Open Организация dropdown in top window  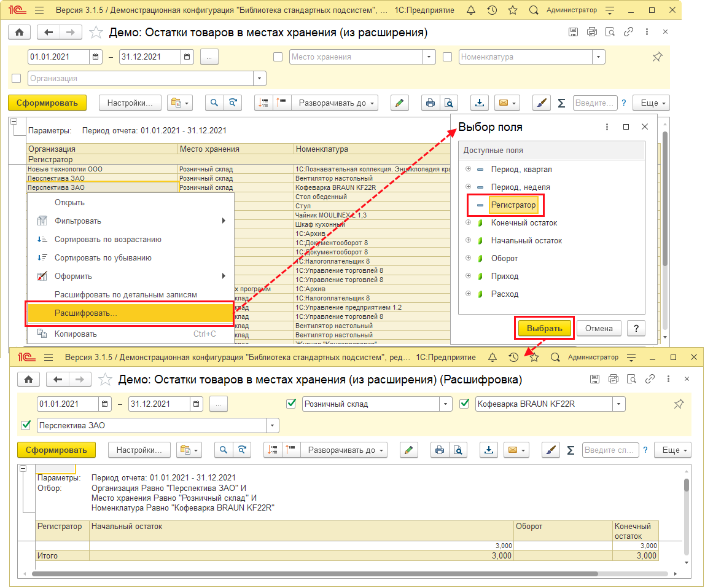259,78
